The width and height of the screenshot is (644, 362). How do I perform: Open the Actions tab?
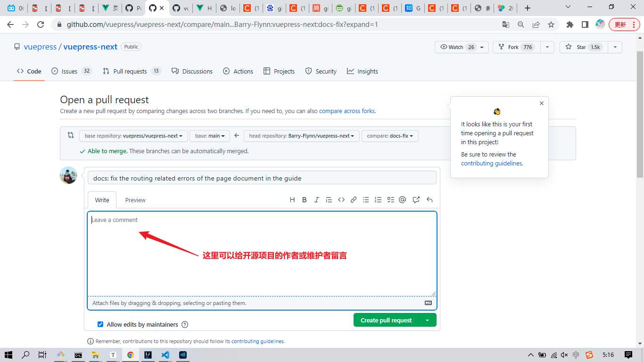238,71
